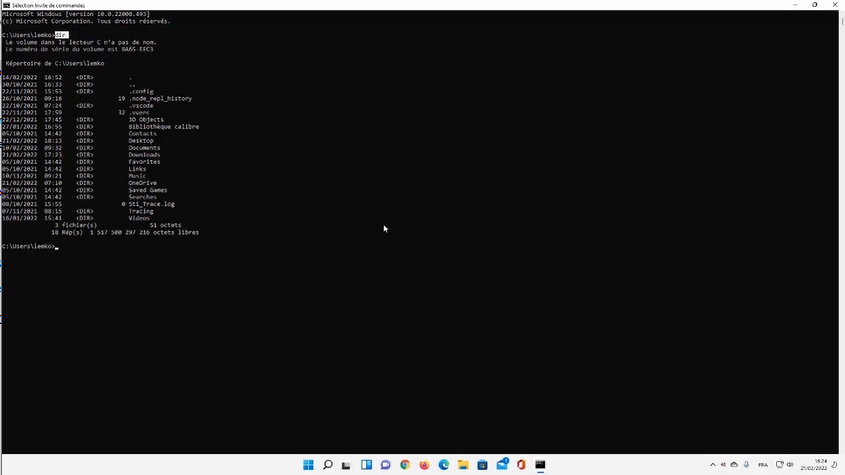Open the Widgets panel icon
Image resolution: width=845 pixels, height=475 pixels.
pyautogui.click(x=366, y=465)
